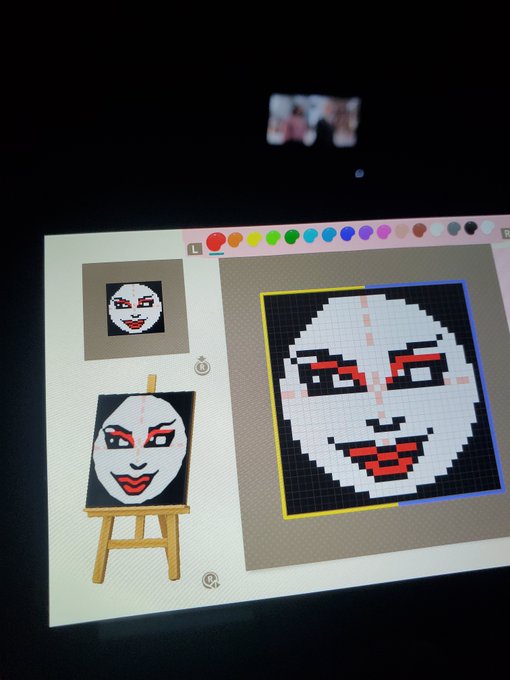Click the wooden easel legs
Screen dimensions: 510x680
[138, 546]
